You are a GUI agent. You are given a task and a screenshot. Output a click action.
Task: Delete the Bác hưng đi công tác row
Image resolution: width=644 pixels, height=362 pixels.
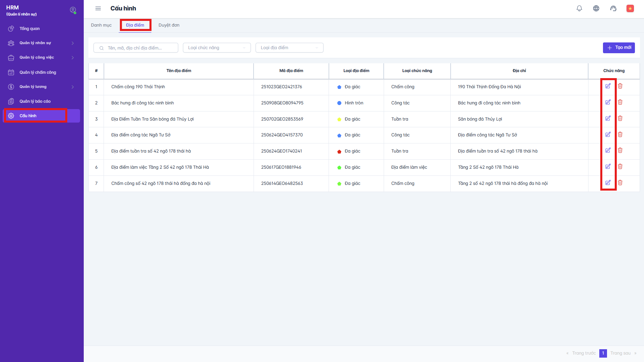click(x=620, y=102)
